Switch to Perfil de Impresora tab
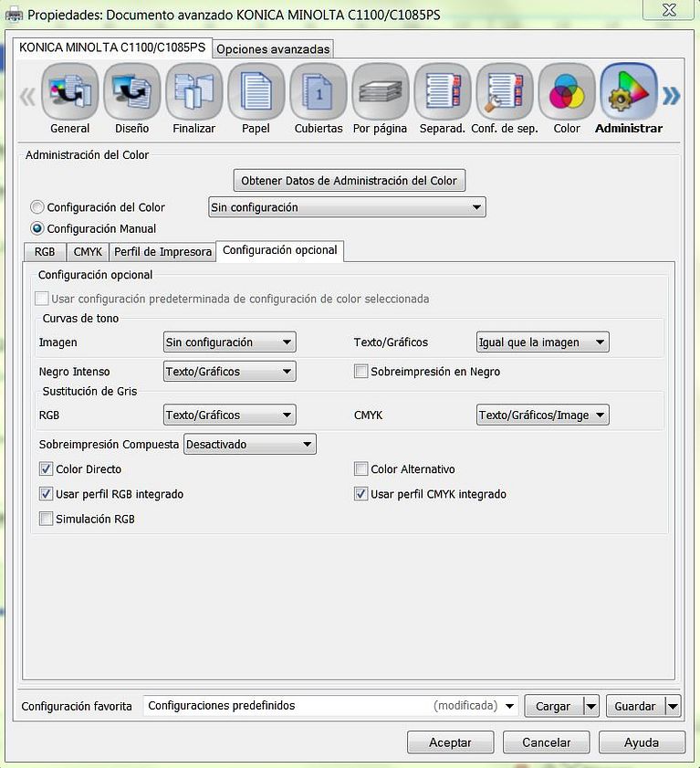This screenshot has height=768, width=700. point(162,252)
